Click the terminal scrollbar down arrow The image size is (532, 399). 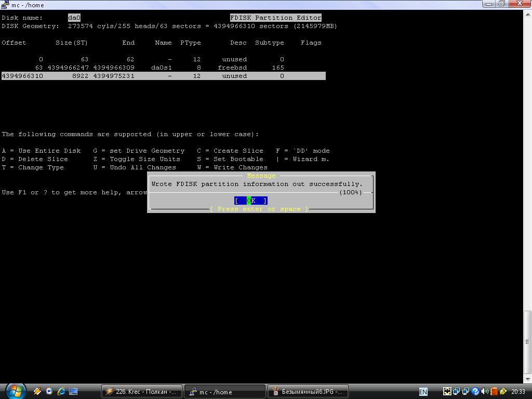[x=528, y=379]
